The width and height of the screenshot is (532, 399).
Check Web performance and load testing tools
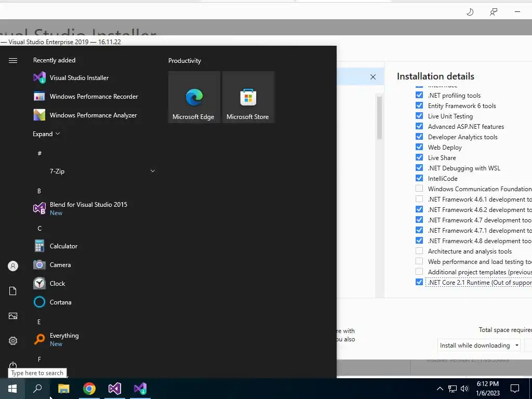tap(419, 261)
